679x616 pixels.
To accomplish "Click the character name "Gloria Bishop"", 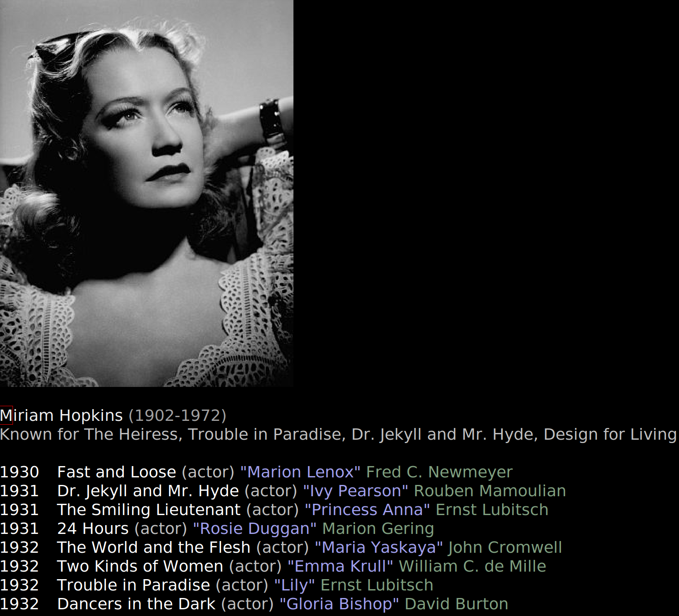I will coord(339,604).
